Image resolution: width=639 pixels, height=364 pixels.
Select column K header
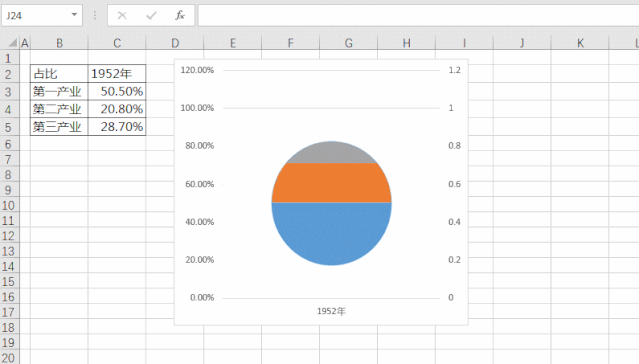coord(580,43)
